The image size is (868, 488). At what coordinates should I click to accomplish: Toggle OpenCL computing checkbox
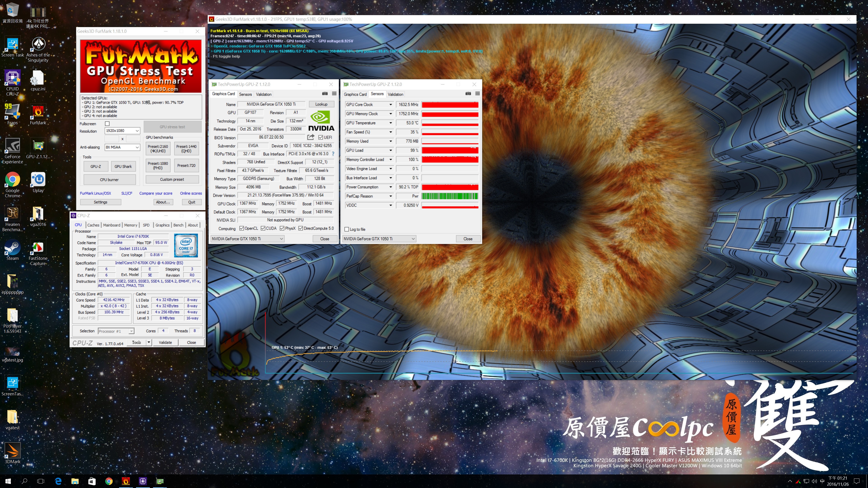[241, 228]
